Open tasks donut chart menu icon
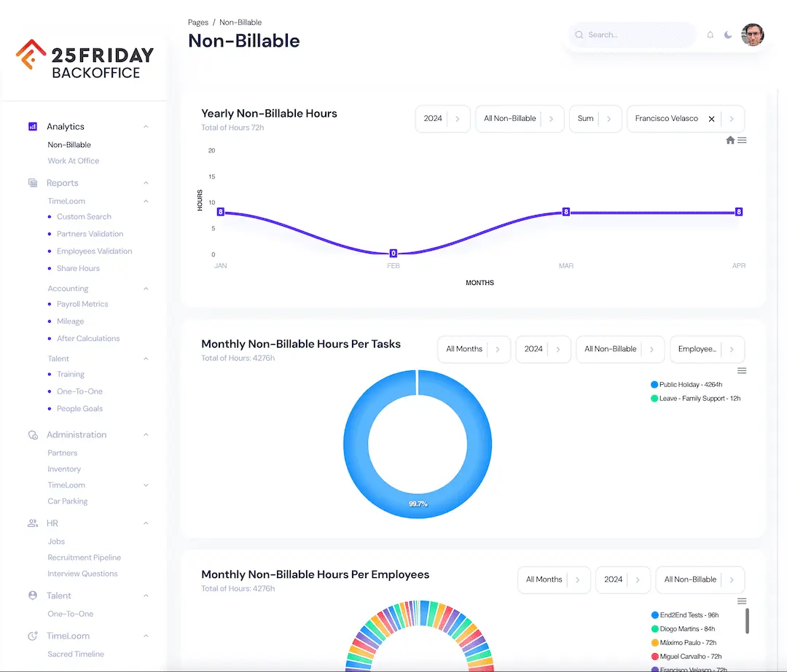The width and height of the screenshot is (787, 672). pos(742,370)
